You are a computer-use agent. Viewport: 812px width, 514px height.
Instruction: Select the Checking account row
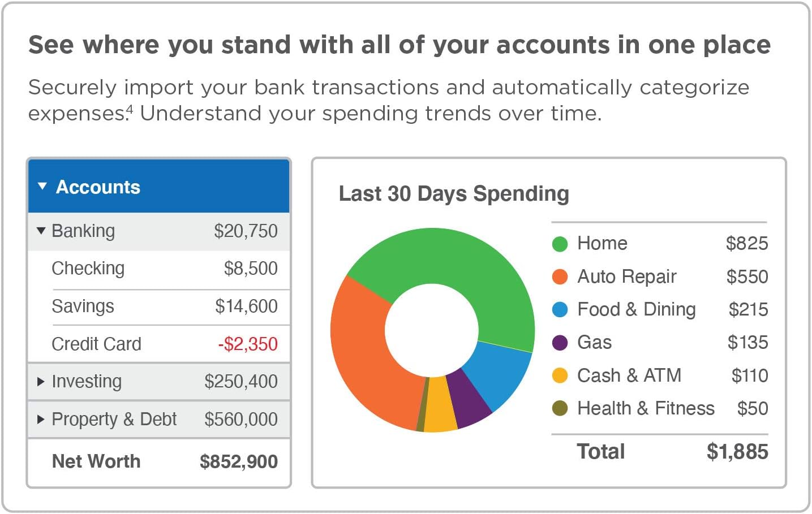coord(164,269)
